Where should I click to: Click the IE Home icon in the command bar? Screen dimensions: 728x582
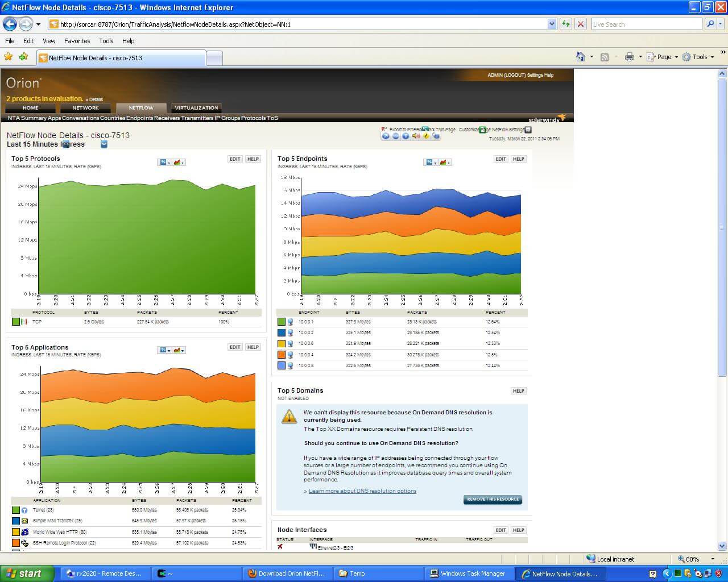tap(581, 57)
